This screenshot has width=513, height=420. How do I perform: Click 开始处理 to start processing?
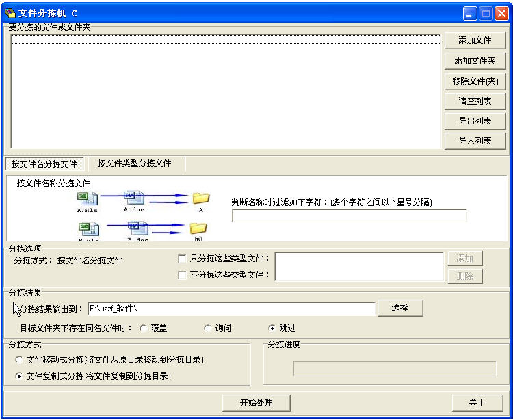point(256,403)
